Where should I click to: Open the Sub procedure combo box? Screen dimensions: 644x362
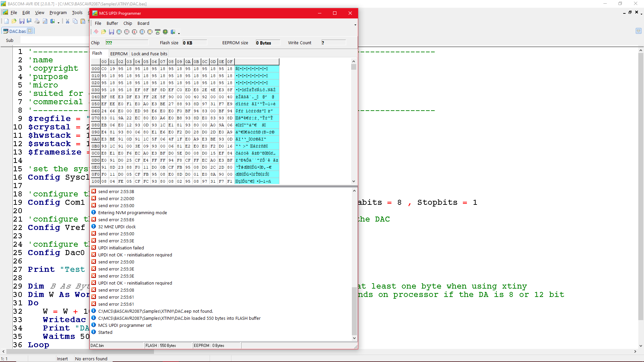pos(54,40)
